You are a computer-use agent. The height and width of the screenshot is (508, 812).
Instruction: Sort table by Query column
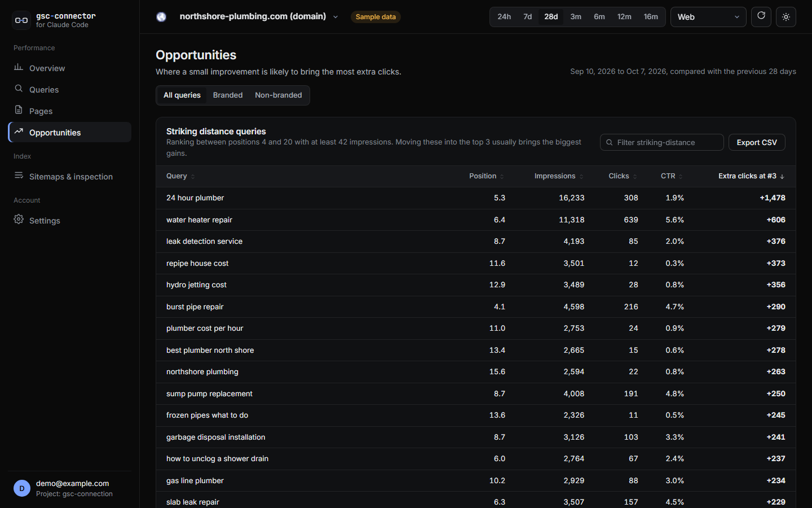pyautogui.click(x=180, y=176)
